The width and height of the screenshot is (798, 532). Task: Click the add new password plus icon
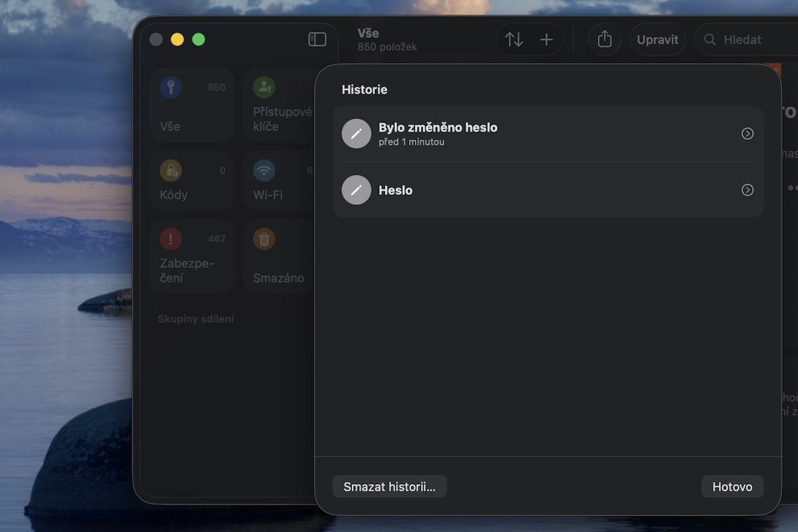click(547, 39)
